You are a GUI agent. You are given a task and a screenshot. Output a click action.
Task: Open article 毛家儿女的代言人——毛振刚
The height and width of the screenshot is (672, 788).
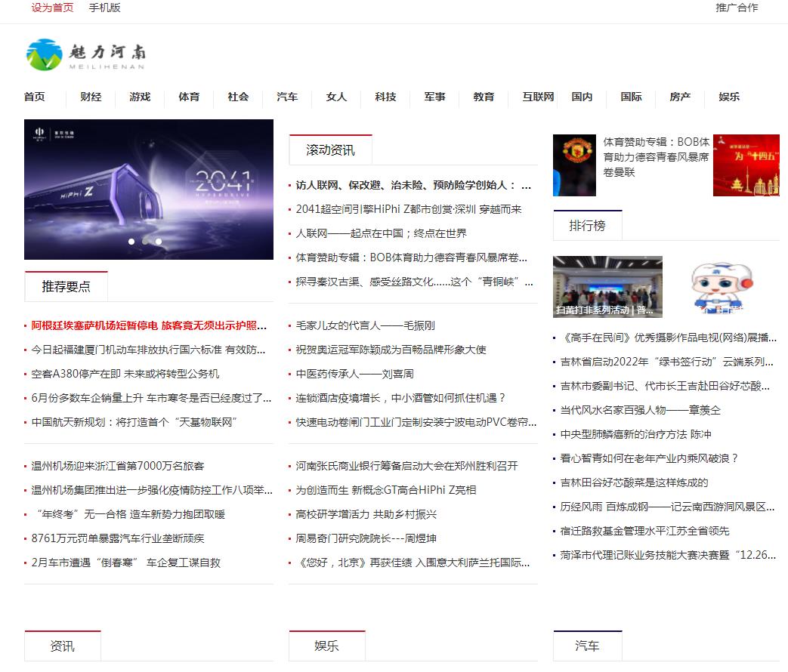(366, 325)
